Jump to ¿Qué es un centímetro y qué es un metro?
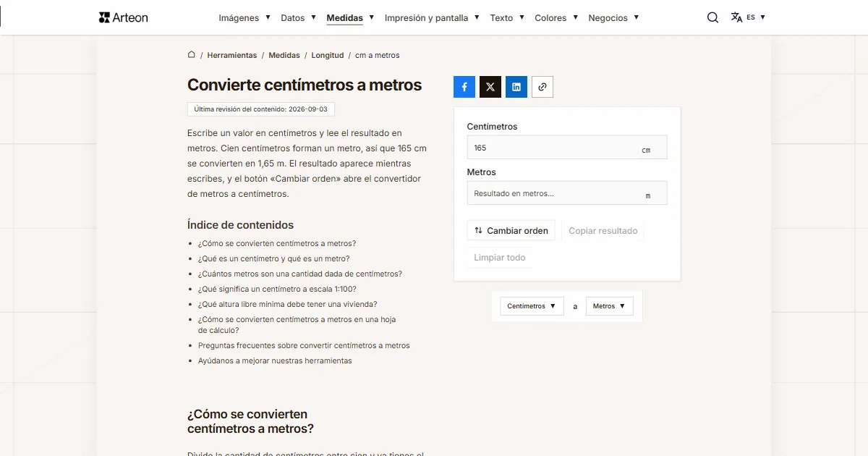The width and height of the screenshot is (868, 456). click(273, 258)
